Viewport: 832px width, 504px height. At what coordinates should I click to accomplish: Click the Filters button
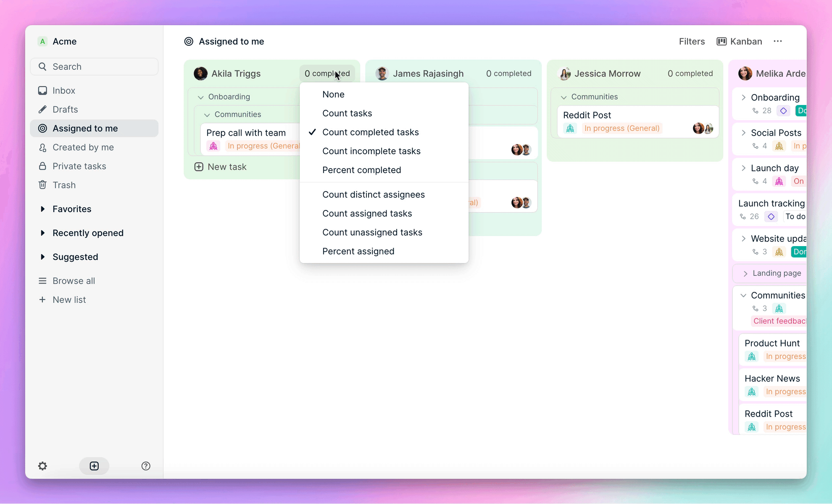[x=692, y=41]
